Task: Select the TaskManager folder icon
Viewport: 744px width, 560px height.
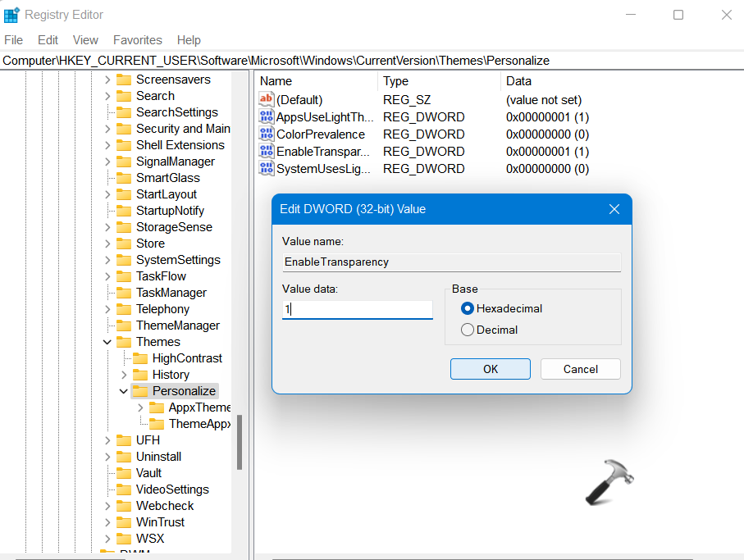Action: (x=124, y=293)
